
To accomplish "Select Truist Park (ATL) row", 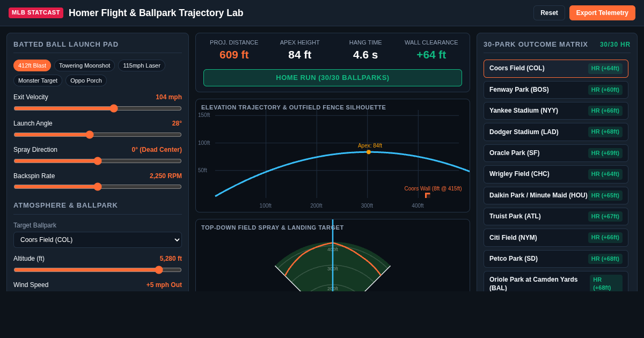I will click(x=556, y=216).
